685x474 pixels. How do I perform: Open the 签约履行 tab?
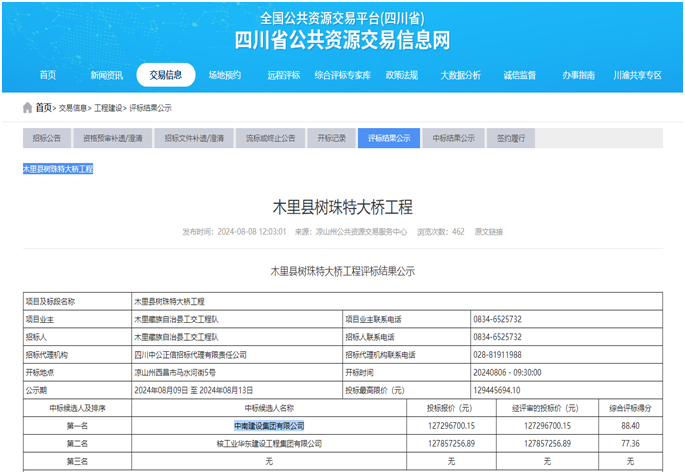(x=511, y=139)
